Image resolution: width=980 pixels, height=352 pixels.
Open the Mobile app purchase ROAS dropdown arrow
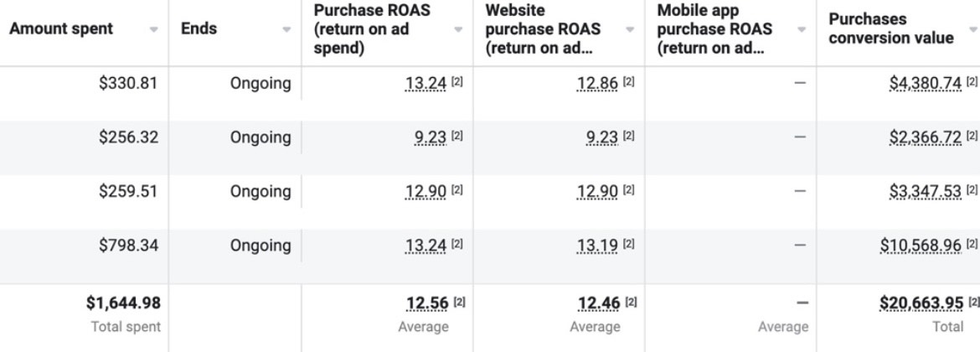tap(802, 29)
